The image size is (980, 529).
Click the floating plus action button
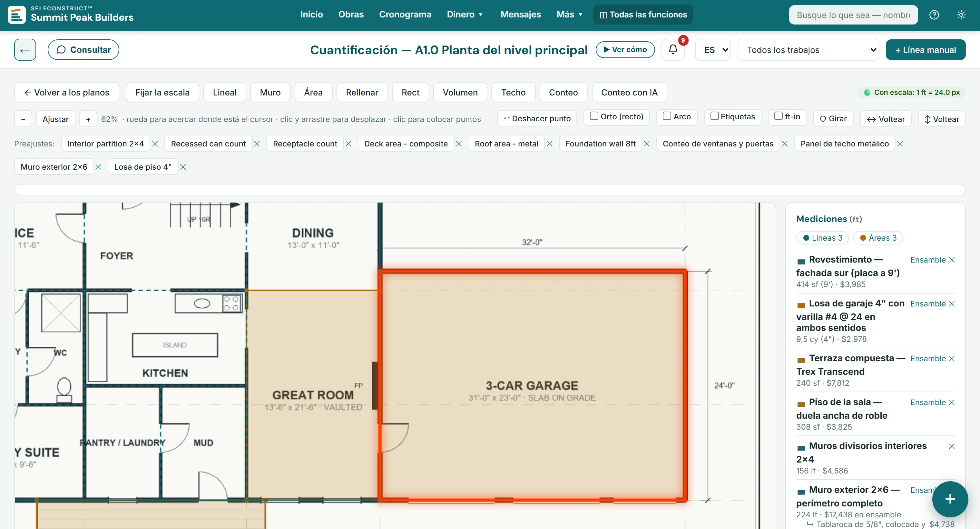click(950, 499)
